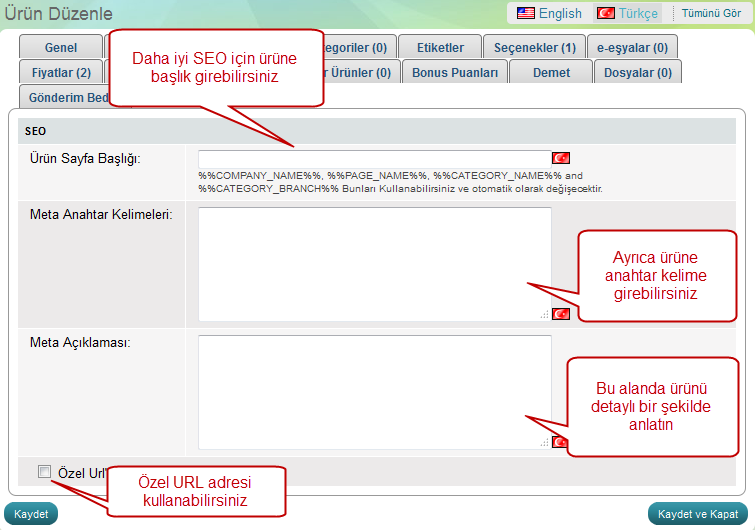
Task: Open the Tümünü Gör link
Action: click(711, 13)
